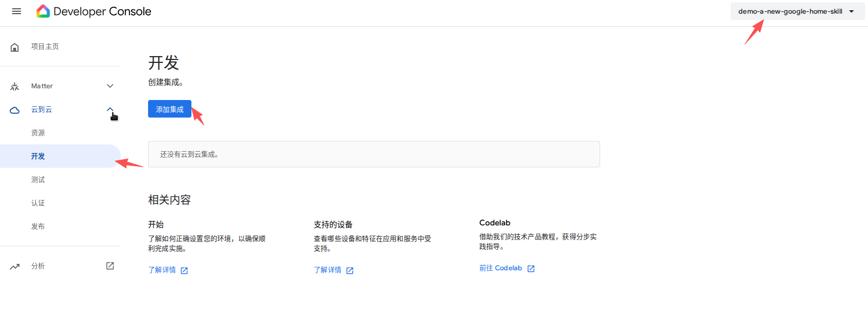Select the 开发 sidebar item
The image size is (868, 320).
point(60,156)
